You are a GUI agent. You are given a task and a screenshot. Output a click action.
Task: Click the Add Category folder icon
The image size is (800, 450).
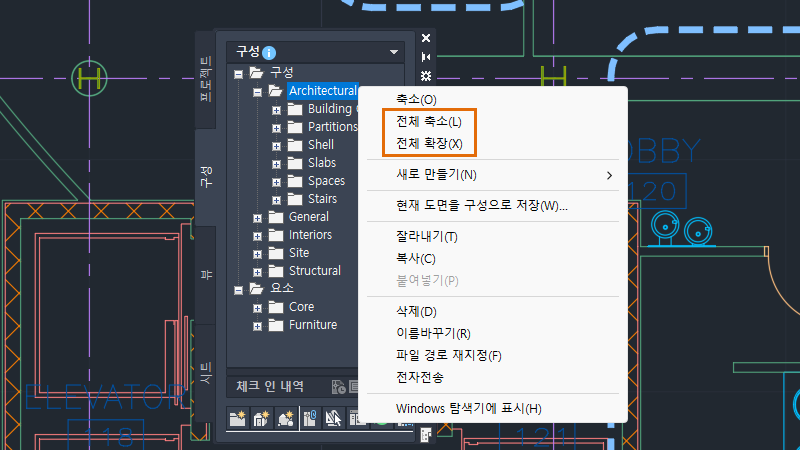point(238,418)
